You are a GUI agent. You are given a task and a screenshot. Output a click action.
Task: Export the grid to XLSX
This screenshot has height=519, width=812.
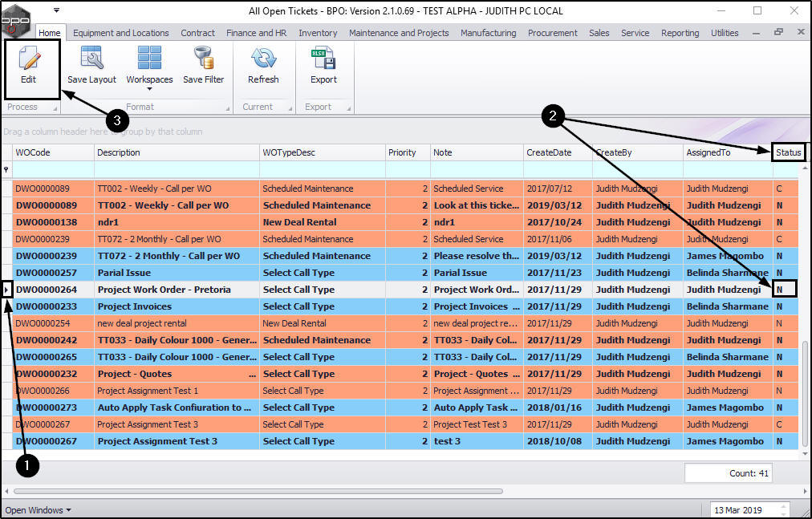323,66
